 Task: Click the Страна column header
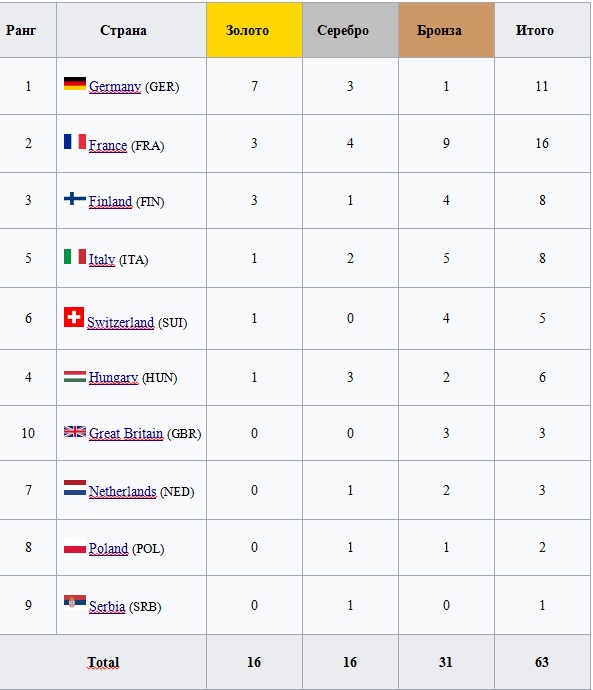(x=131, y=30)
